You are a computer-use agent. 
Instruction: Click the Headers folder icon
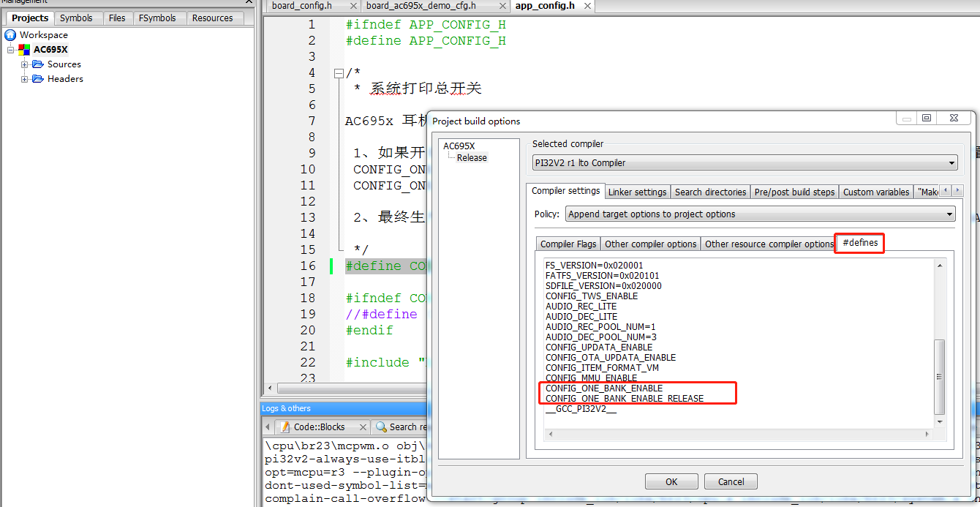[38, 79]
